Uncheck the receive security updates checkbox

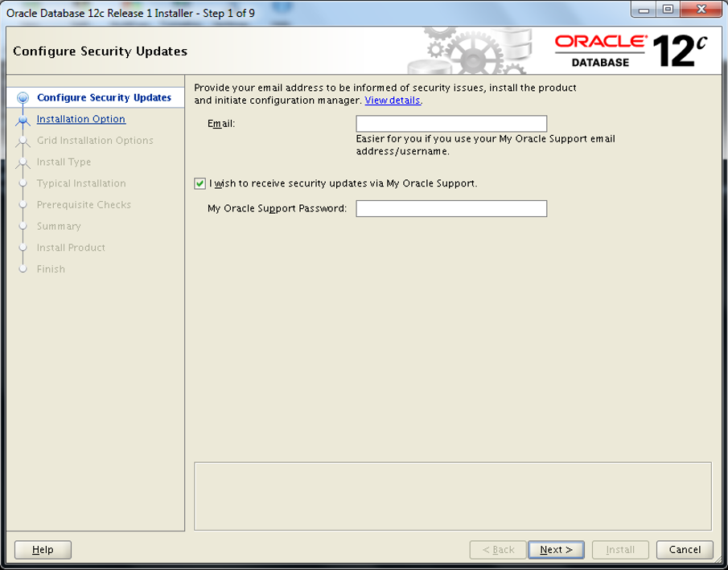199,184
